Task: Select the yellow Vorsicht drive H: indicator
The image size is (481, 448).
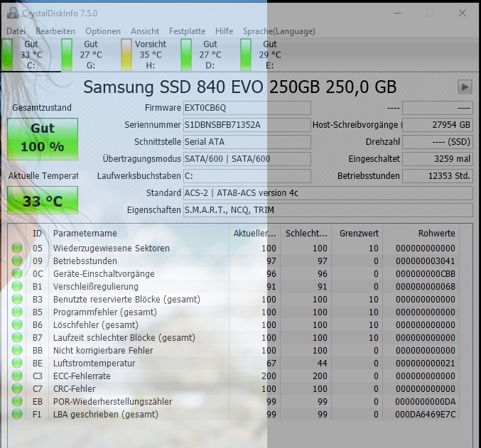Action: tap(126, 55)
